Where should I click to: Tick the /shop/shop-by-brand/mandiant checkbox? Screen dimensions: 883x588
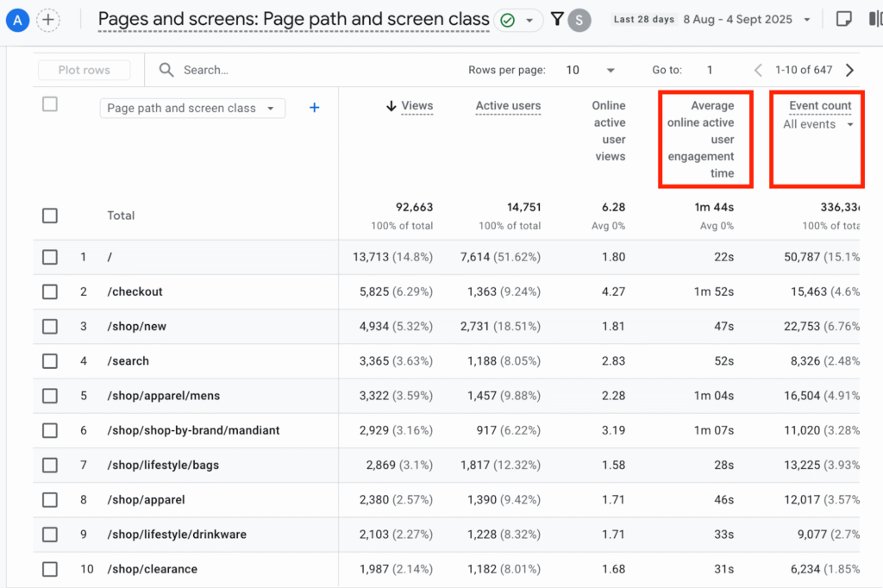[50, 431]
